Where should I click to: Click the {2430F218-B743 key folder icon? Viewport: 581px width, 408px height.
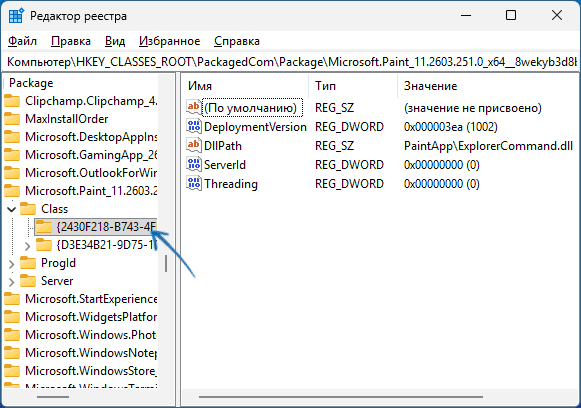[x=44, y=227]
